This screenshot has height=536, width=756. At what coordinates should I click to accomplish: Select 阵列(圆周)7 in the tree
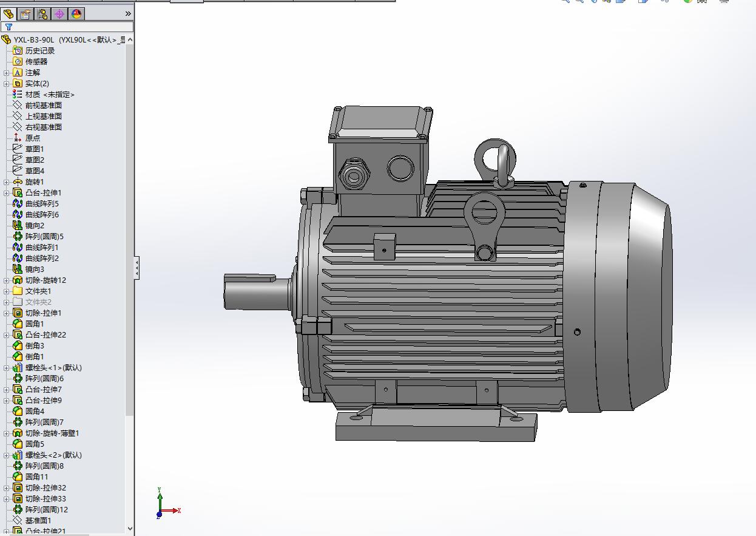pos(44,422)
